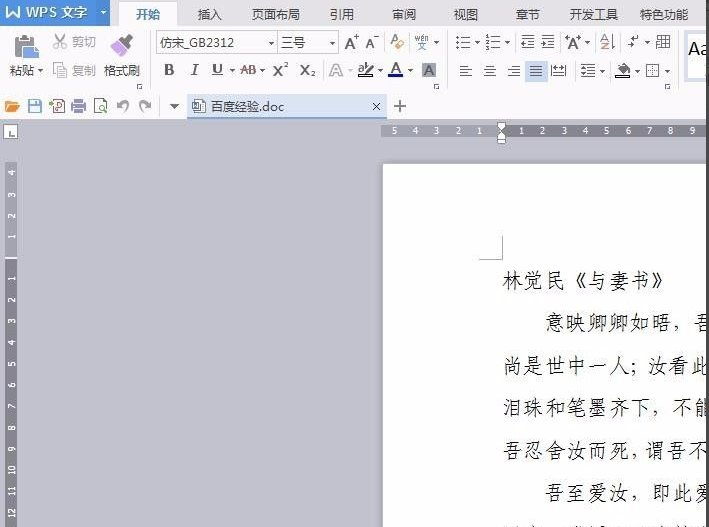Click the phonetic guide (wén) icon
This screenshot has height=527, width=709.
coord(421,42)
